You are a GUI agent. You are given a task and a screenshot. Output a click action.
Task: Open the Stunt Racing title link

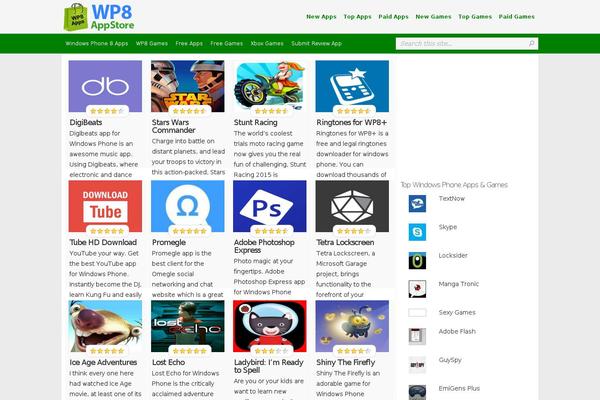pos(256,122)
